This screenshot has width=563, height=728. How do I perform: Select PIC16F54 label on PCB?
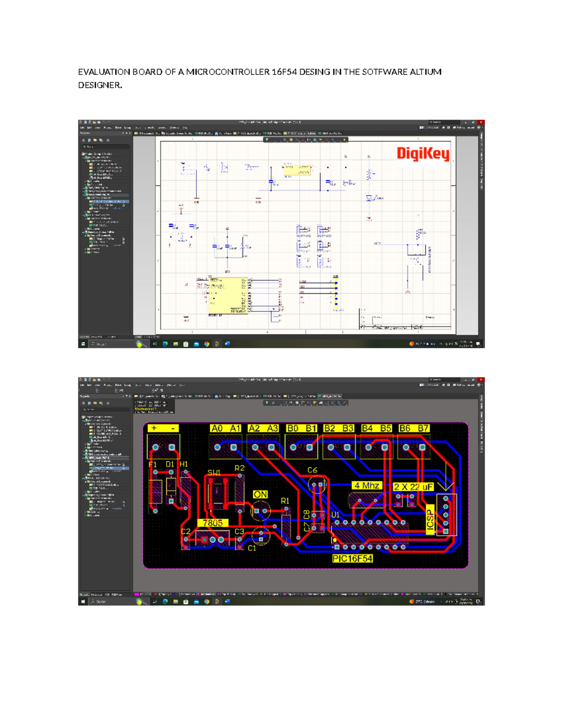(352, 558)
